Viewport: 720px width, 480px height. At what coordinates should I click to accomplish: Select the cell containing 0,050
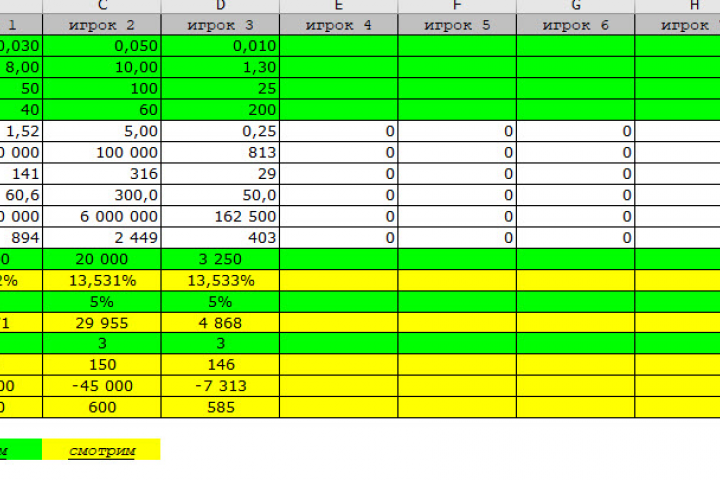[x=102, y=46]
